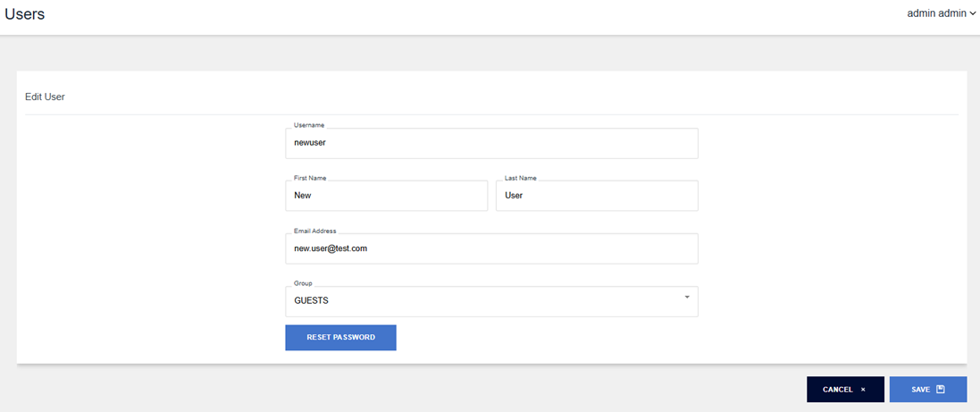The image size is (980, 412).
Task: Click the Username field label
Action: point(309,125)
